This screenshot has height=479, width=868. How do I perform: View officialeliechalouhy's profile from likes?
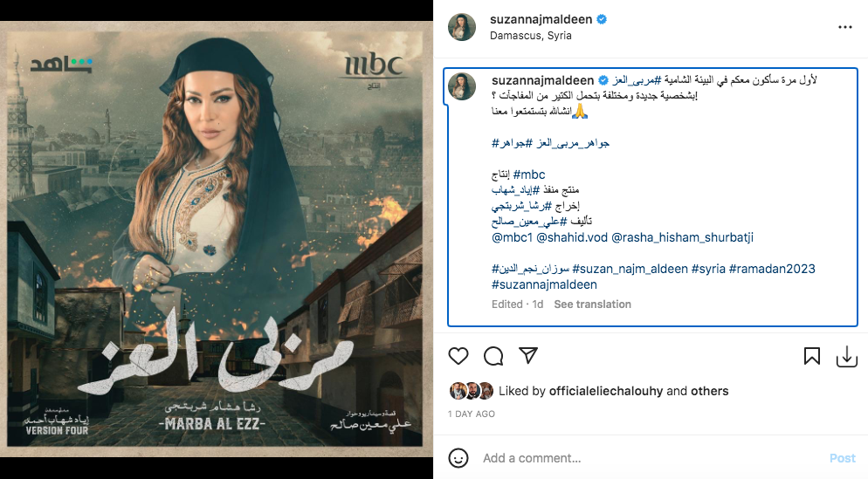(606, 391)
